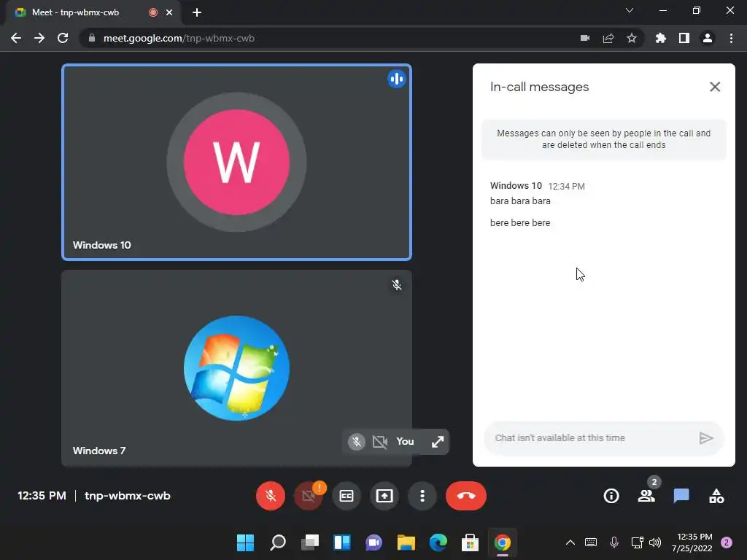Click the meeting code tnp-wbmx-cwb
Viewport: 747px width, 560px height.
coord(127,496)
